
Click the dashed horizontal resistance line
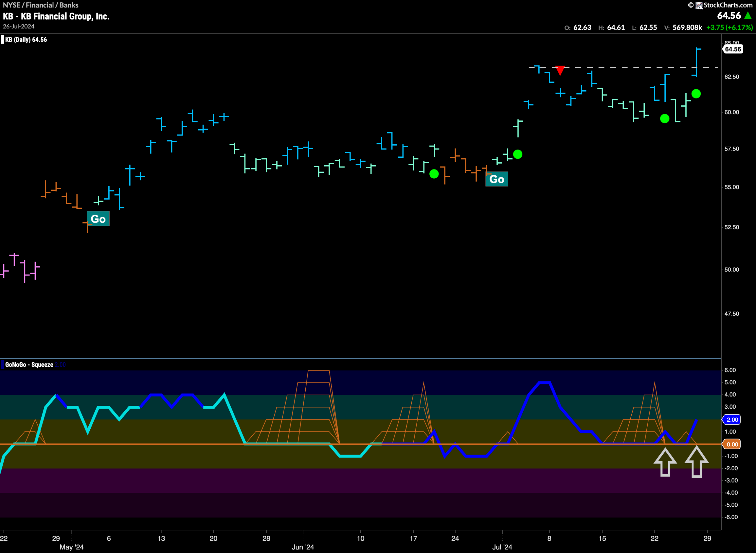[623, 67]
